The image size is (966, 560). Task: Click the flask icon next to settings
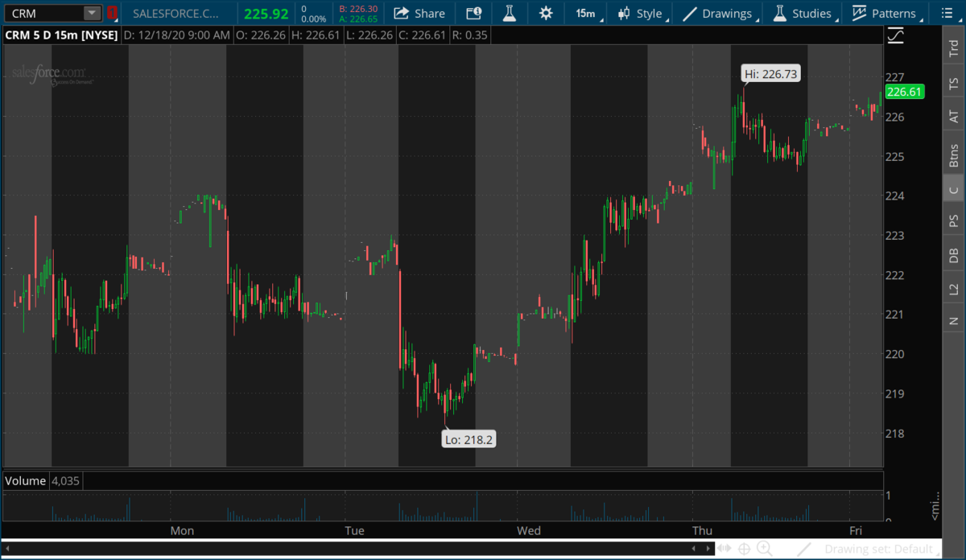click(x=509, y=14)
